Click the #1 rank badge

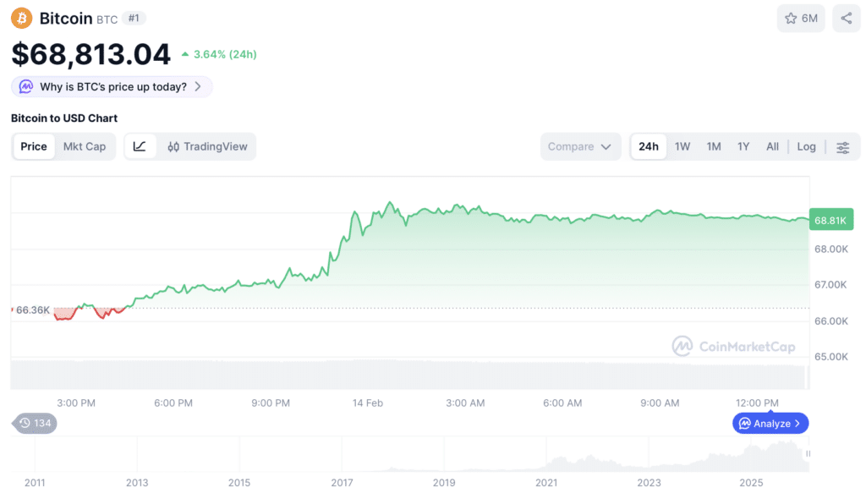pos(134,19)
